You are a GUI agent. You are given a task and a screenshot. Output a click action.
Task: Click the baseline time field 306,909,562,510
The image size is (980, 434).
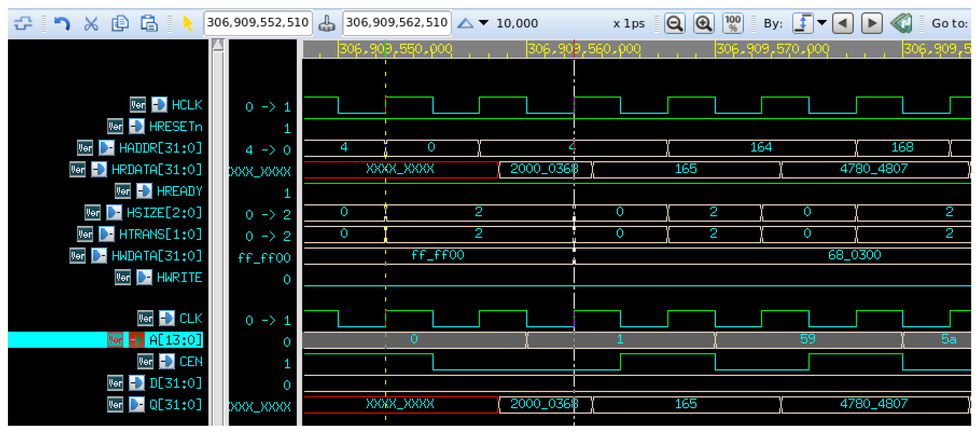[x=397, y=23]
